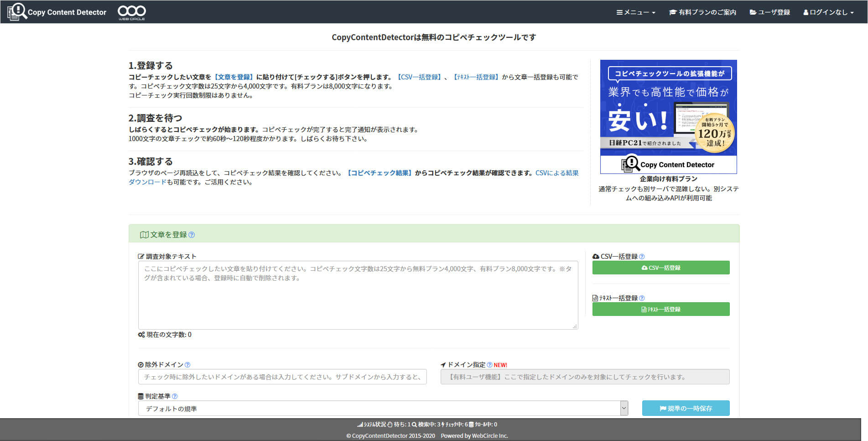This screenshot has height=441, width=868.
Task: Click the green ﾃｷｽﾄ一括登録 button
Action: click(661, 309)
